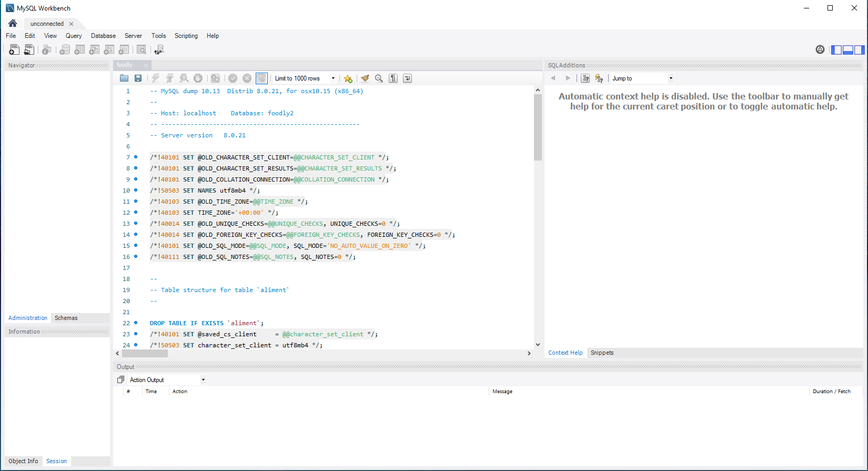This screenshot has height=471, width=868.
Task: Click the reconnect to DBMS icon
Action: tap(159, 49)
